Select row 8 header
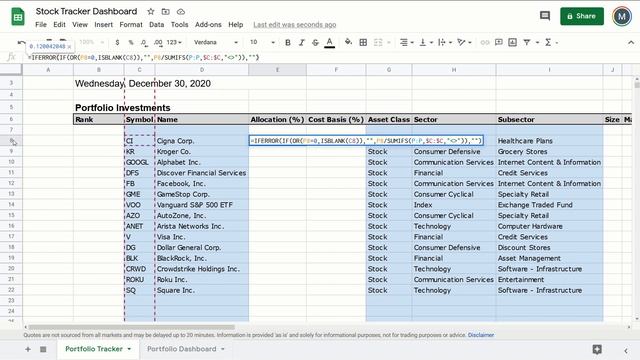The image size is (640, 360). click(x=11, y=140)
